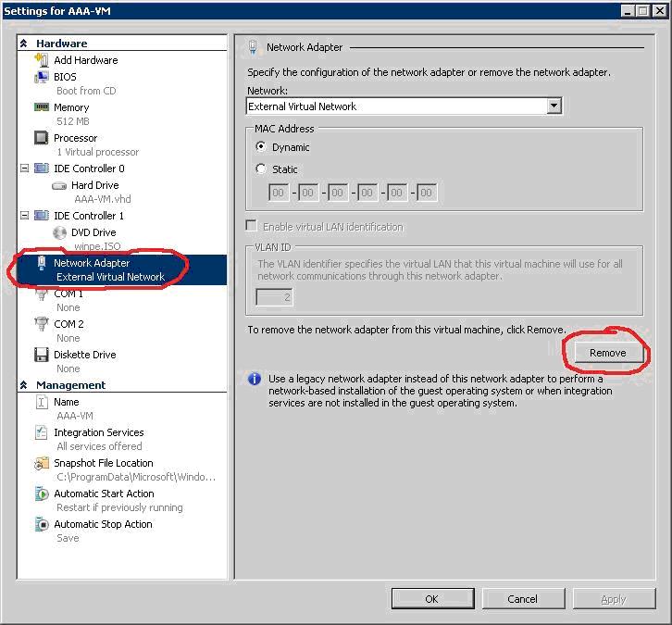Click '1 Virtual processor' text
This screenshot has height=625, width=672.
(x=98, y=152)
